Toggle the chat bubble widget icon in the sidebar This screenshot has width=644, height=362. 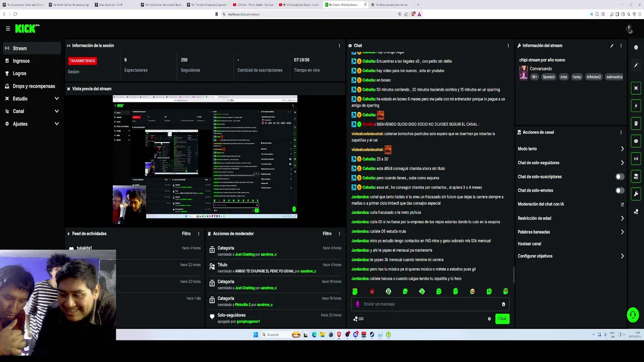(636, 141)
